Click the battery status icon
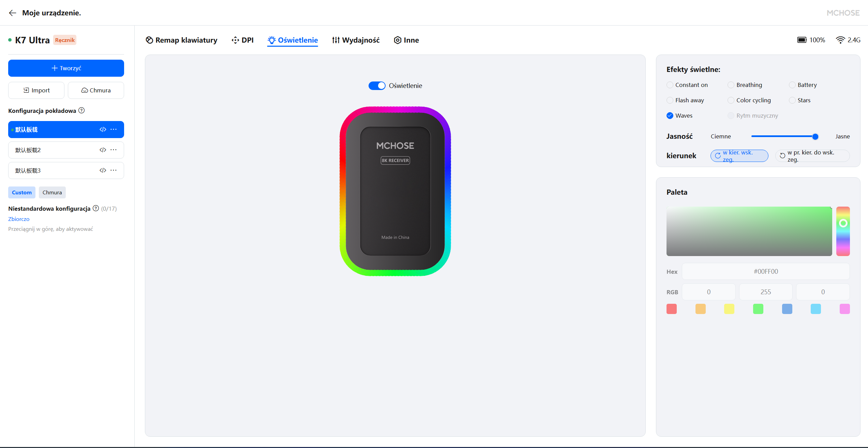This screenshot has width=868, height=448. (802, 40)
